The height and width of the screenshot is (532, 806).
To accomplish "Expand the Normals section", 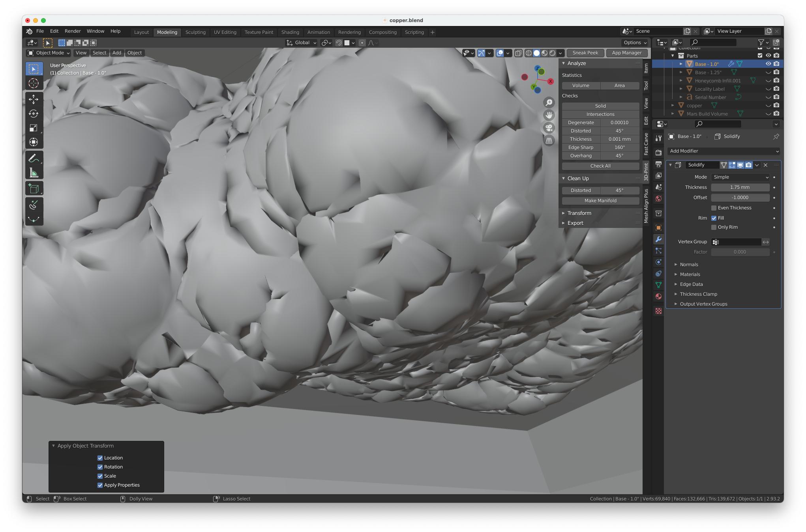I will (x=689, y=265).
